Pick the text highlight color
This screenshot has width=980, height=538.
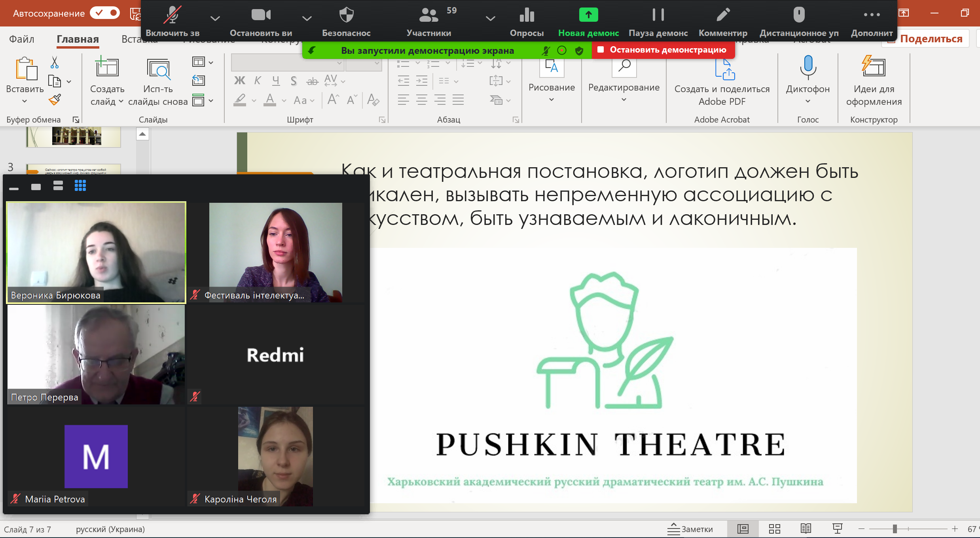pos(239,100)
